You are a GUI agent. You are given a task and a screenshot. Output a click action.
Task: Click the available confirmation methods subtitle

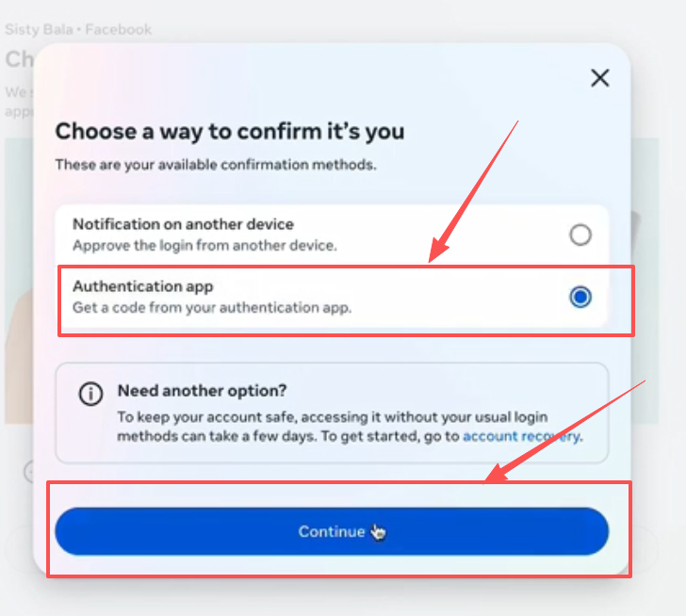216,165
